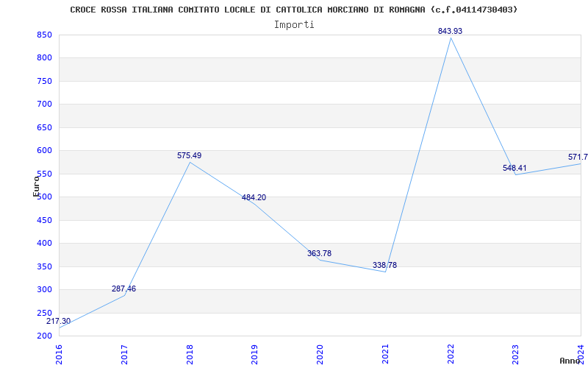Click y-axis tick 450
The width and height of the screenshot is (588, 368).
(x=44, y=220)
